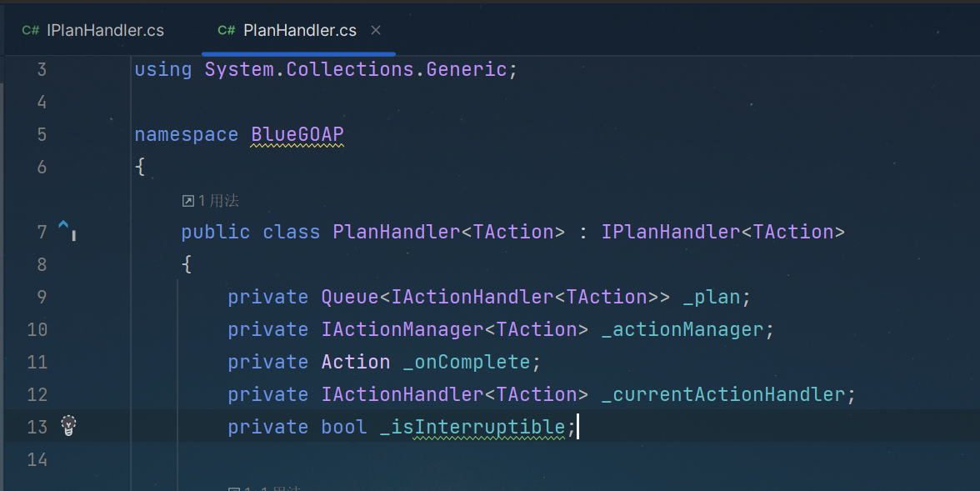Click line number 9 in the gutter

(x=42, y=297)
